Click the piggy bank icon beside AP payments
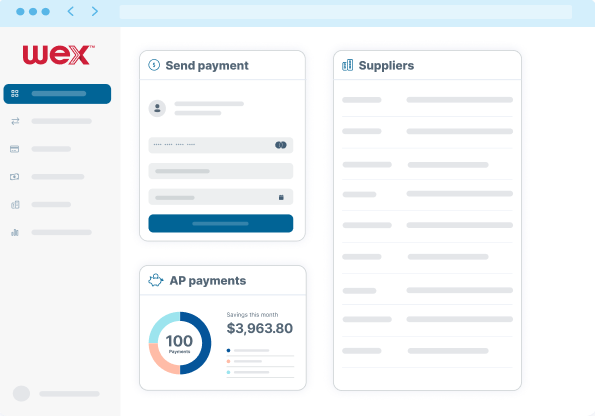Viewport: 595px width, 416px height. 156,280
